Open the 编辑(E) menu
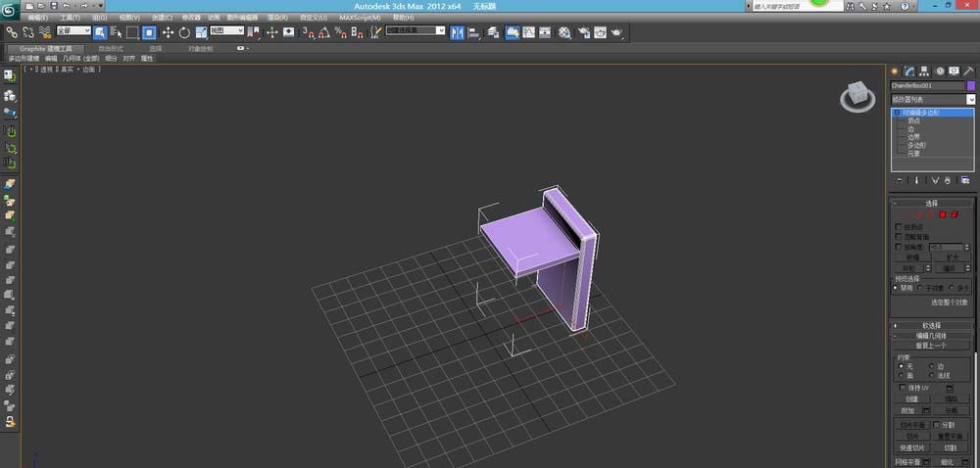The height and width of the screenshot is (468, 980). pyautogui.click(x=37, y=18)
